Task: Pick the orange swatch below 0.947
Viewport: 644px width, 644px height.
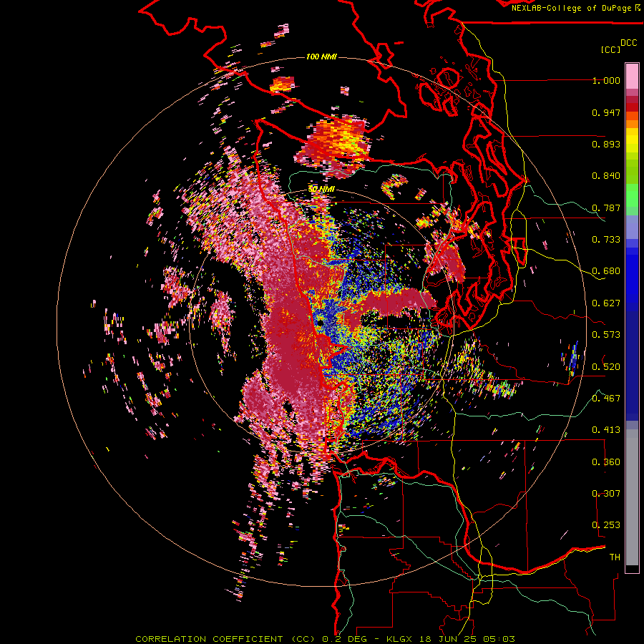Action: [x=632, y=124]
